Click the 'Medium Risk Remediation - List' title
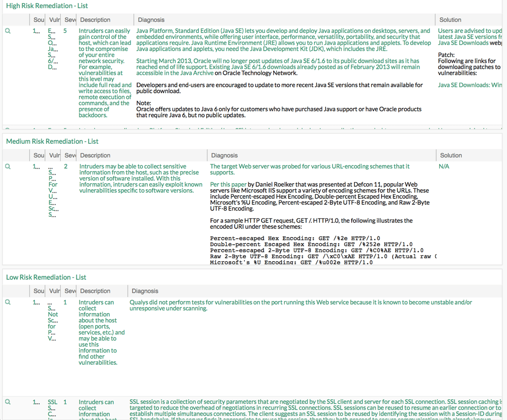Image resolution: width=507 pixels, height=420 pixels. coord(52,141)
